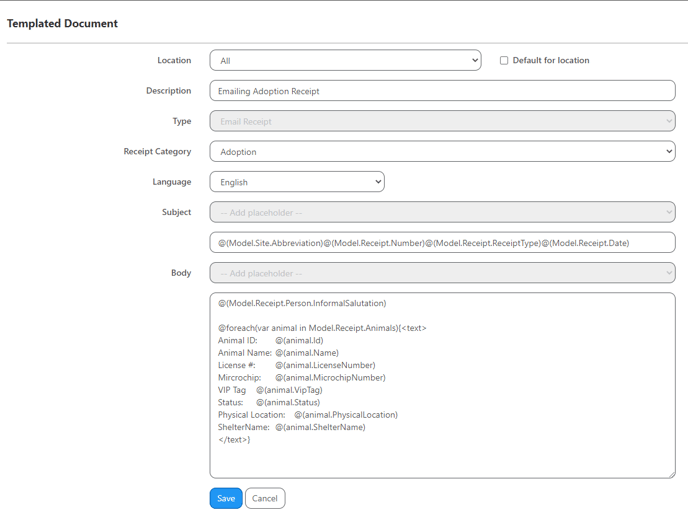
Task: Click the Body field label
Action: [x=180, y=273]
